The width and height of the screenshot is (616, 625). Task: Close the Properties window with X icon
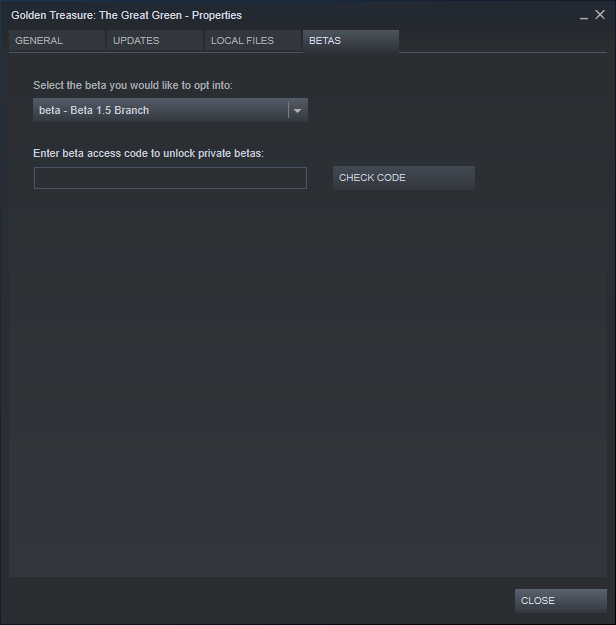click(x=600, y=15)
